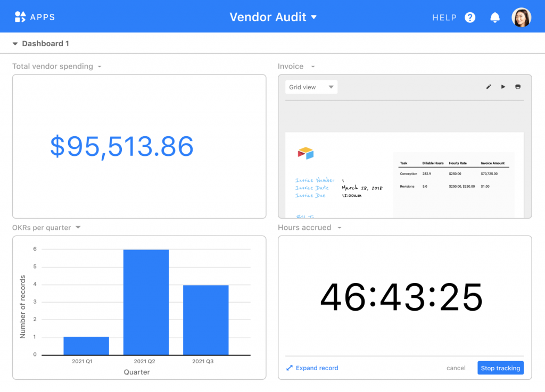Open the user profile avatar
The height and width of the screenshot is (392, 545).
pos(521,18)
